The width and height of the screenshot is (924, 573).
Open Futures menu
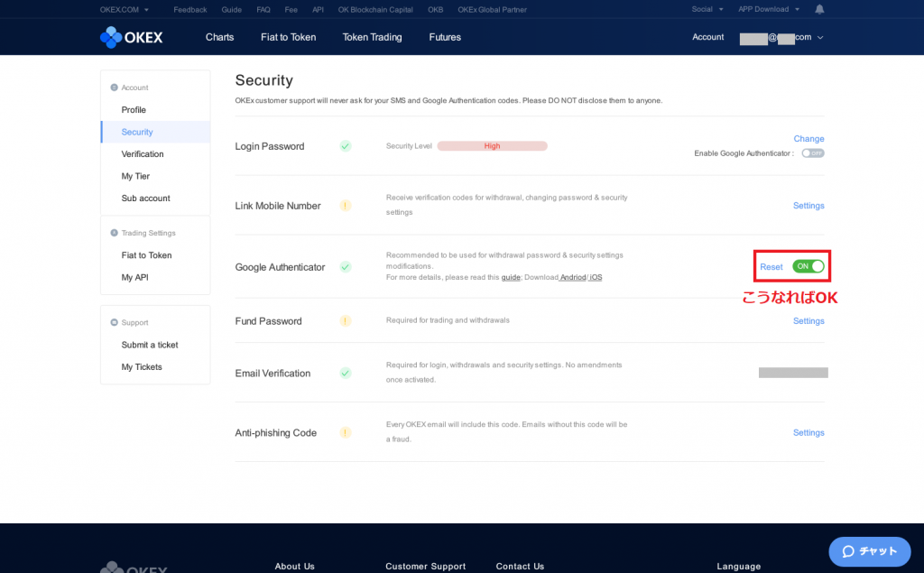(445, 37)
